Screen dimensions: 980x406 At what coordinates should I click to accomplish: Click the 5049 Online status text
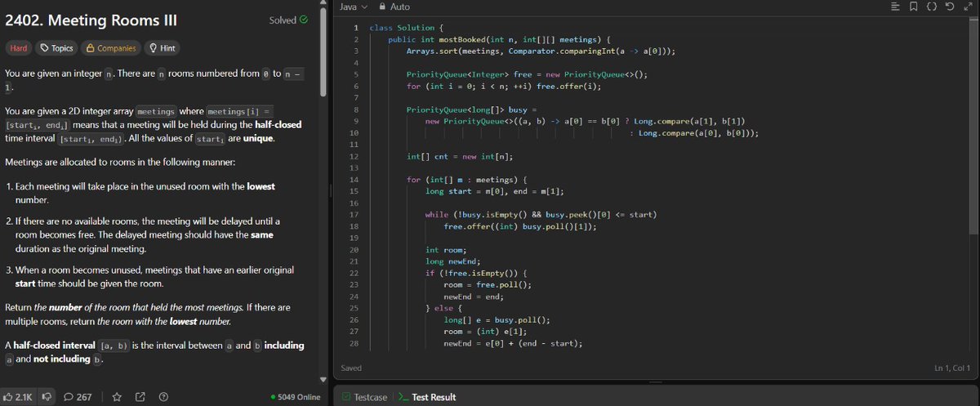[296, 397]
